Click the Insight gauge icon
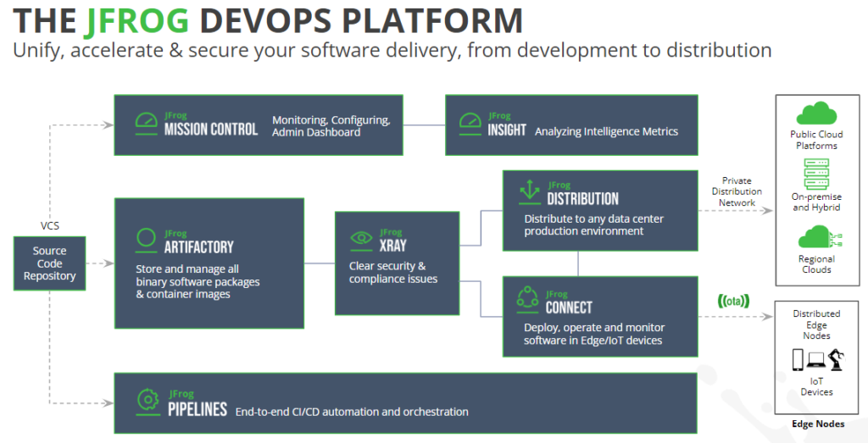868x443 pixels. (470, 124)
